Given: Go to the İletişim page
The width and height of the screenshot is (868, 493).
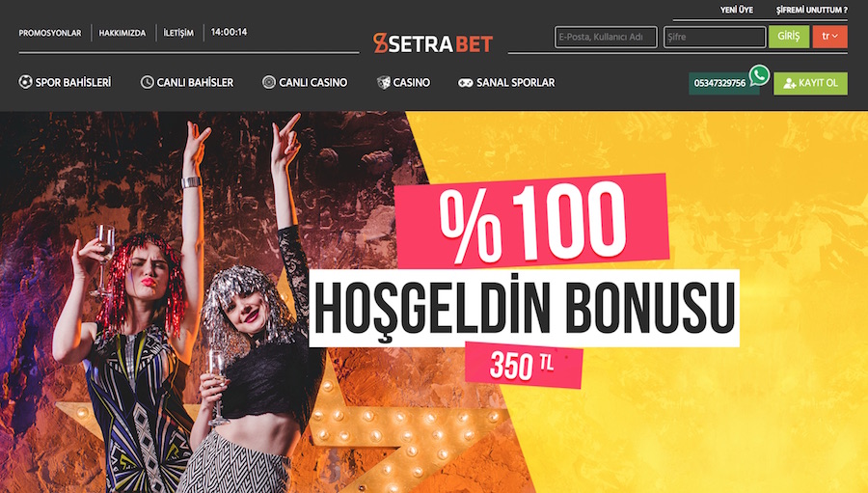Looking at the screenshot, I should click(178, 33).
